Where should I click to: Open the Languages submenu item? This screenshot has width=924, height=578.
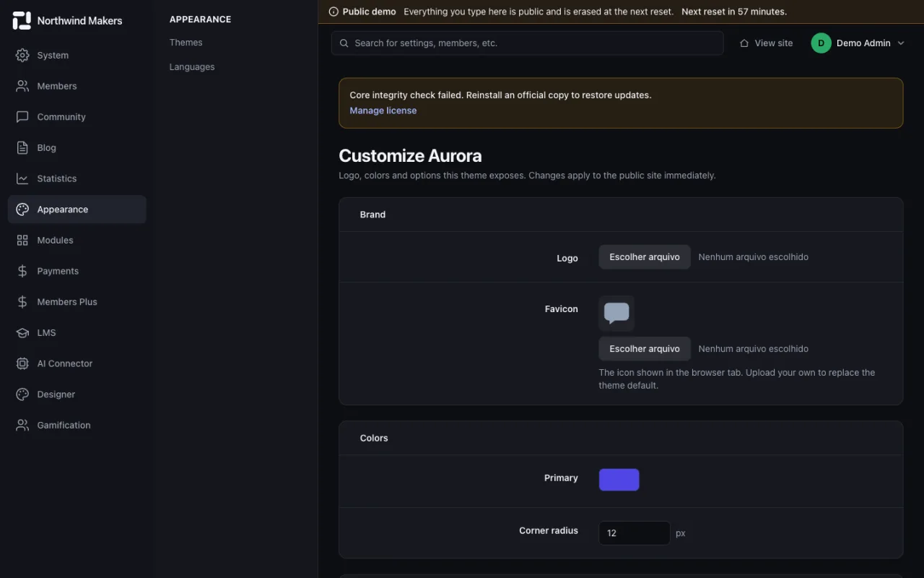click(192, 67)
